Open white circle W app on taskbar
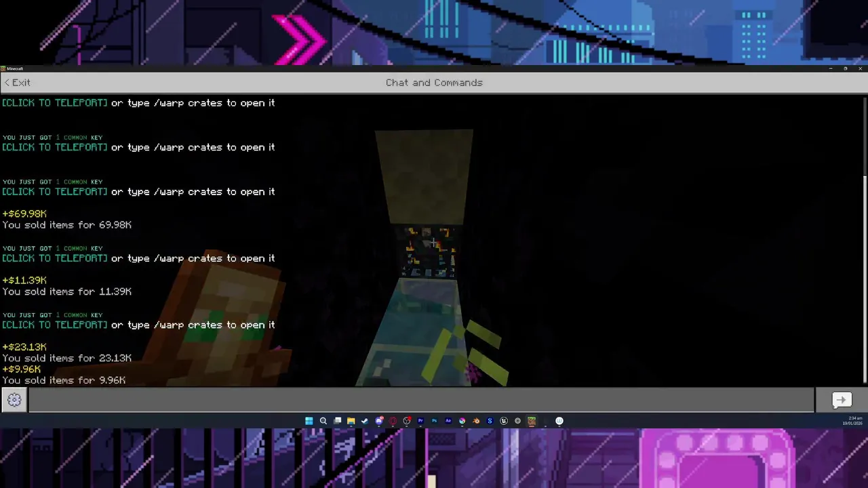Viewport: 868px width, 488px height. [x=559, y=421]
